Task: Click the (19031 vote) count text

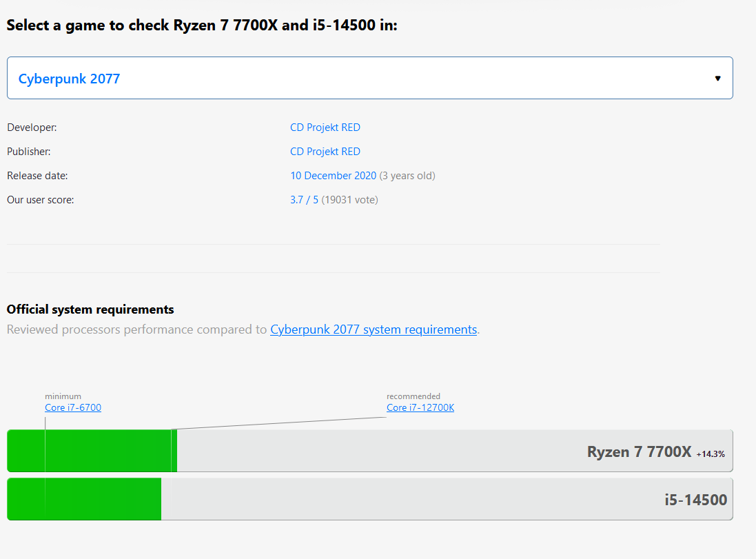Action: coord(349,200)
